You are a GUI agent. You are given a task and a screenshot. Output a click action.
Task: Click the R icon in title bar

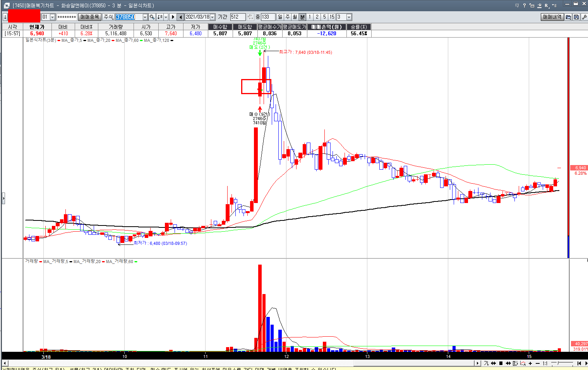pos(547,6)
